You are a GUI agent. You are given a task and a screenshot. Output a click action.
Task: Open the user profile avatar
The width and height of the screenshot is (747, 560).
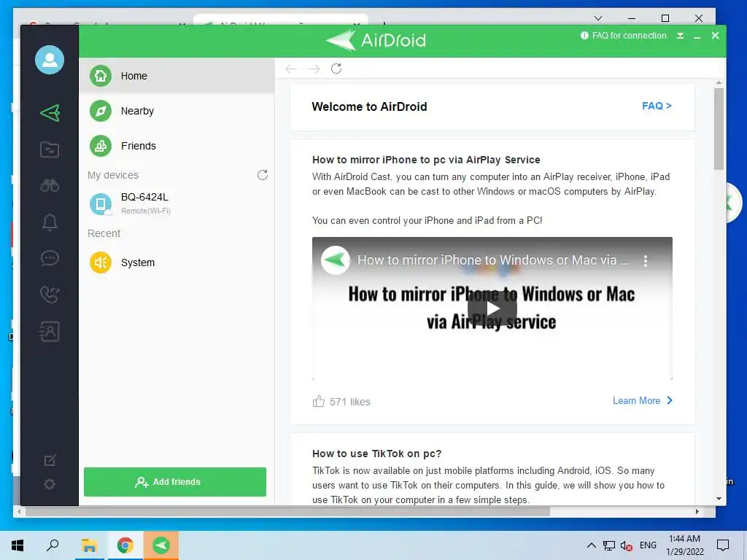50,60
